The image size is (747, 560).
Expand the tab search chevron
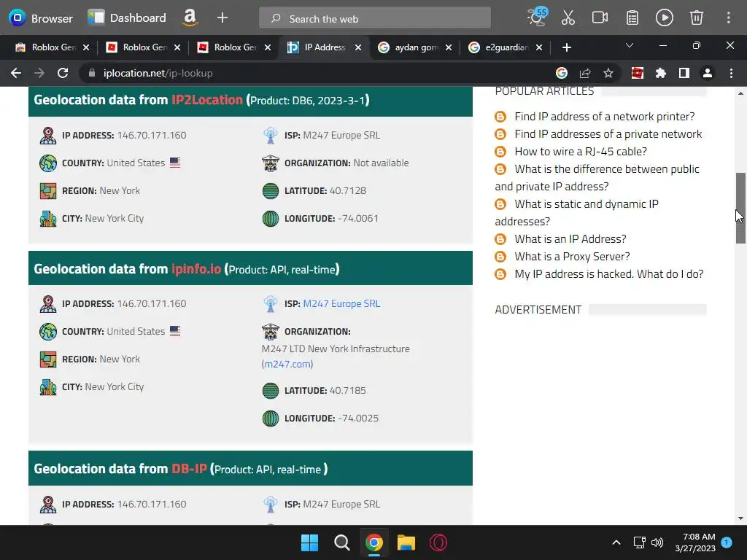pyautogui.click(x=630, y=46)
